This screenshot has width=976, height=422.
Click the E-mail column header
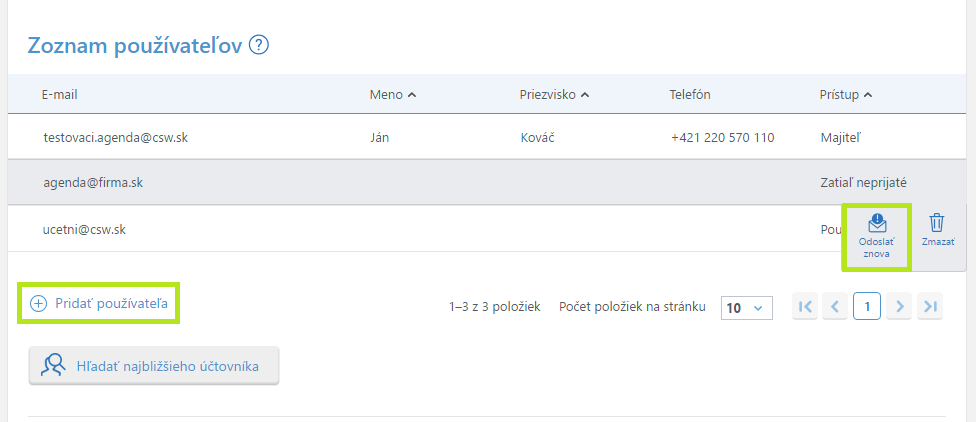[60, 95]
